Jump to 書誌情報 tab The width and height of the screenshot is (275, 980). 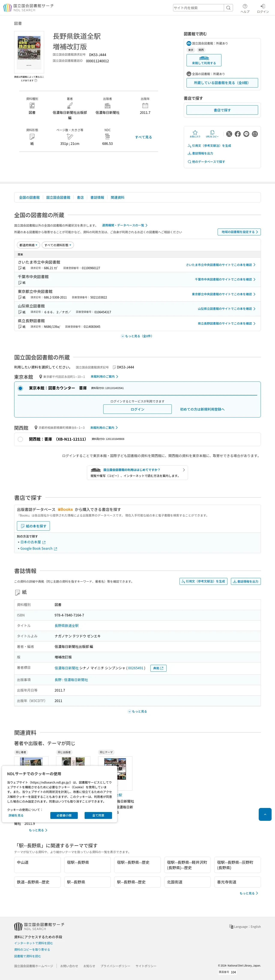pyautogui.click(x=97, y=197)
